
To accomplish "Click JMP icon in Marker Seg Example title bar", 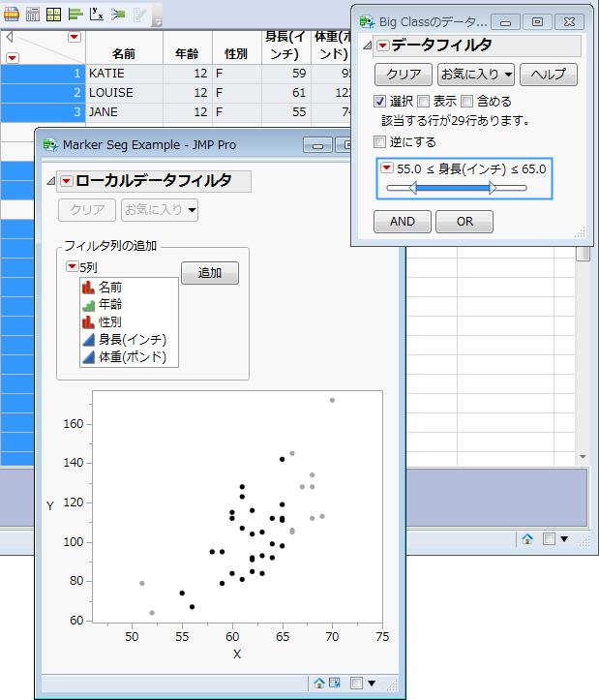I will (50, 144).
